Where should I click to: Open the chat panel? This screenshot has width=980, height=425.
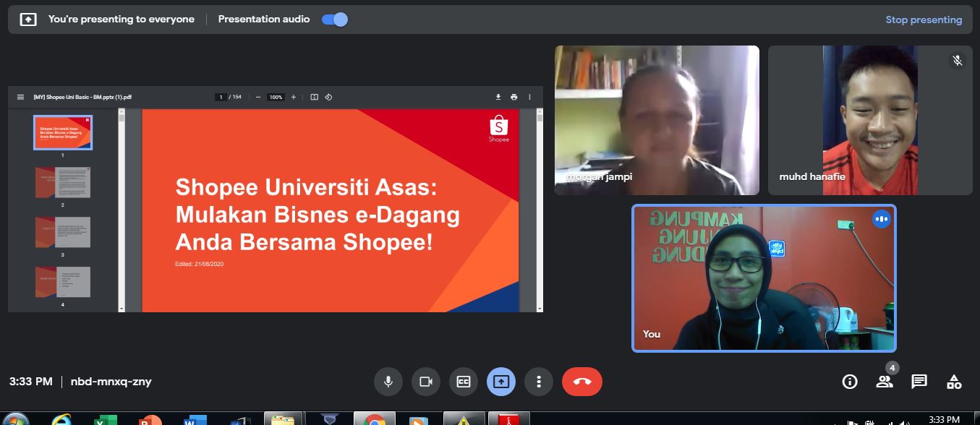pos(919,382)
